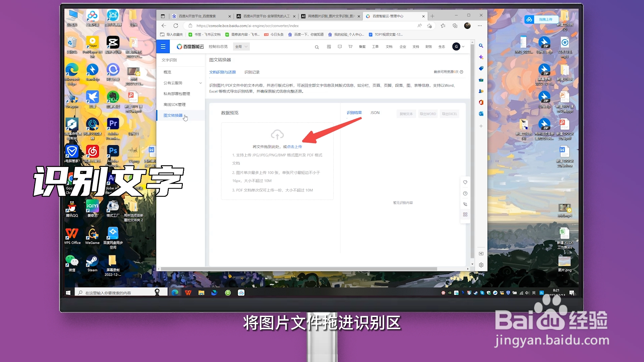Click the 点击上传 upload link
The height and width of the screenshot is (362, 644).
point(294,146)
